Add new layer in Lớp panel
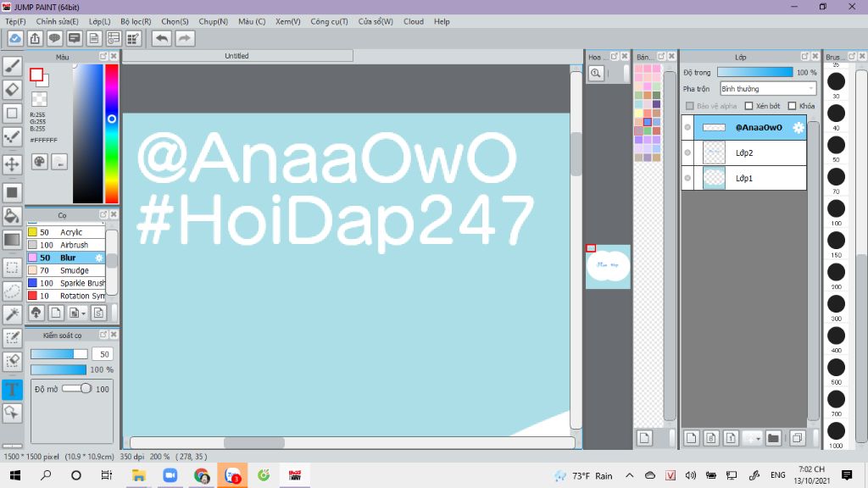This screenshot has height=488, width=868. pyautogui.click(x=691, y=438)
